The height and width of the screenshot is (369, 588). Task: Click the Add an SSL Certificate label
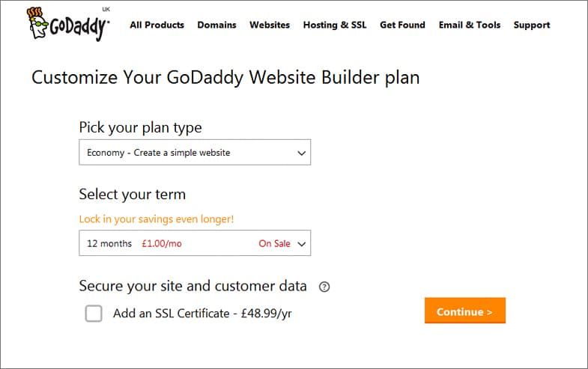point(202,313)
